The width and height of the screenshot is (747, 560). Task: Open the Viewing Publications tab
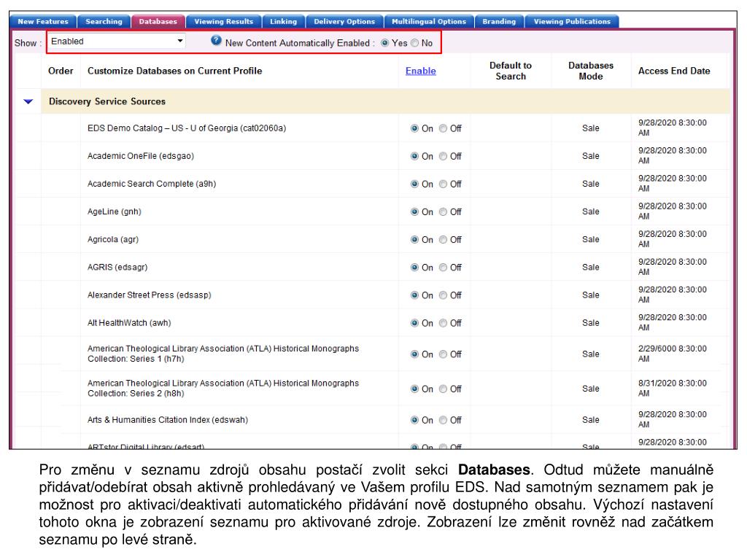click(572, 21)
